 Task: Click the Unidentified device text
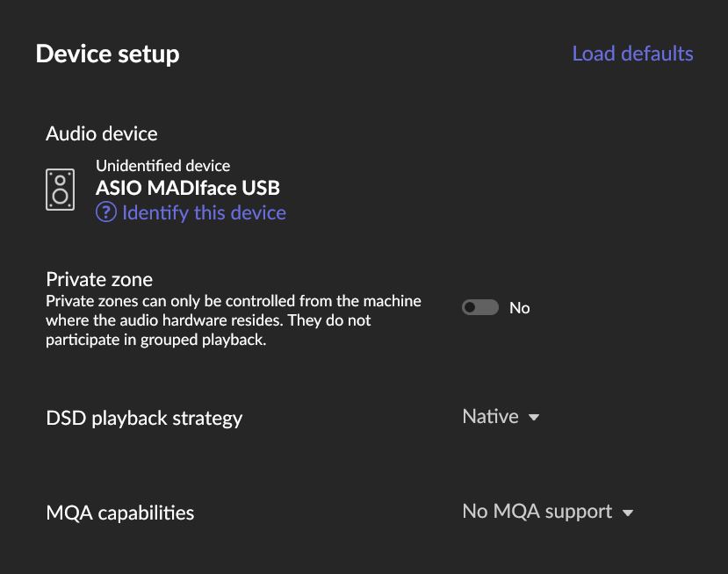pos(162,166)
